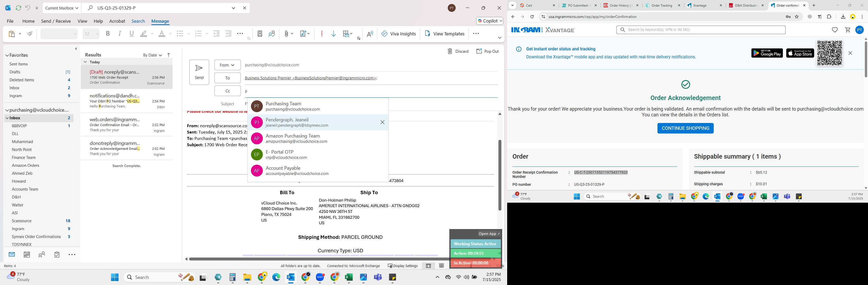The width and height of the screenshot is (868, 285).
Task: Open the Address Book icon
Action: (x=260, y=34)
